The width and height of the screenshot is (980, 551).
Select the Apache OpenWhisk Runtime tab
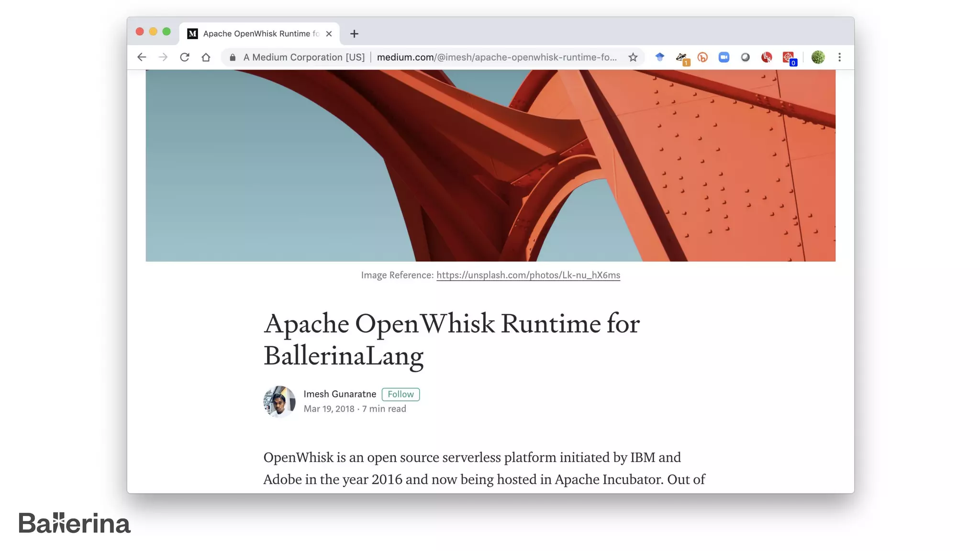258,33
